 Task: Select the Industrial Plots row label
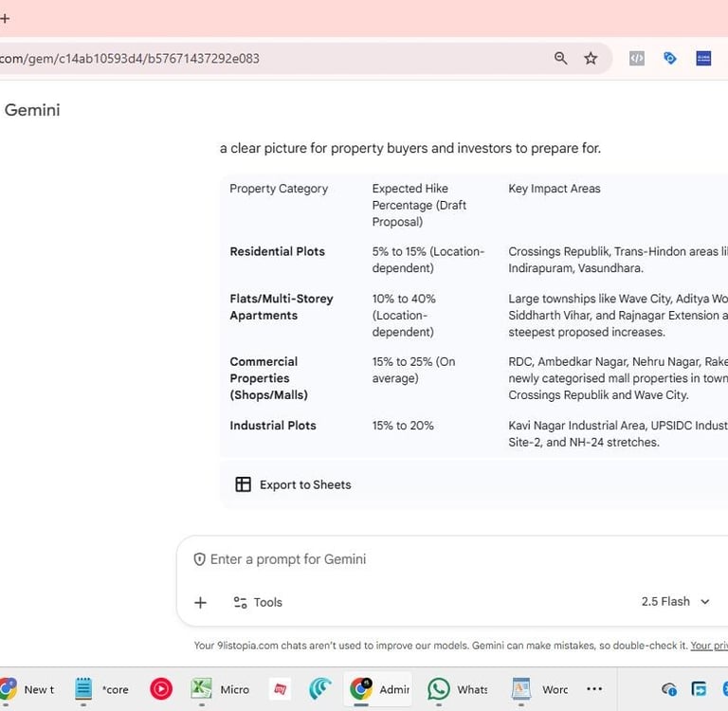[x=273, y=426]
